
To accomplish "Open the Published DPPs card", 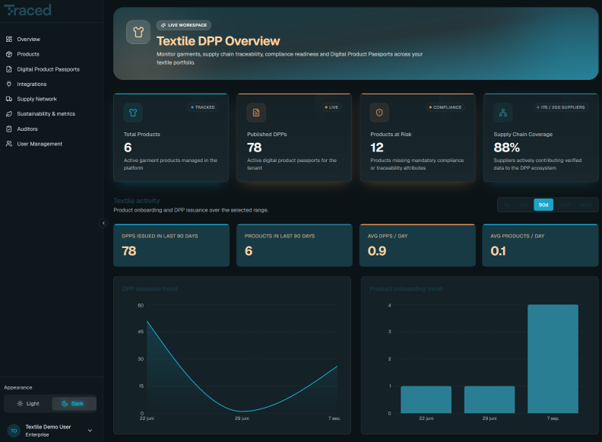I will tap(294, 137).
